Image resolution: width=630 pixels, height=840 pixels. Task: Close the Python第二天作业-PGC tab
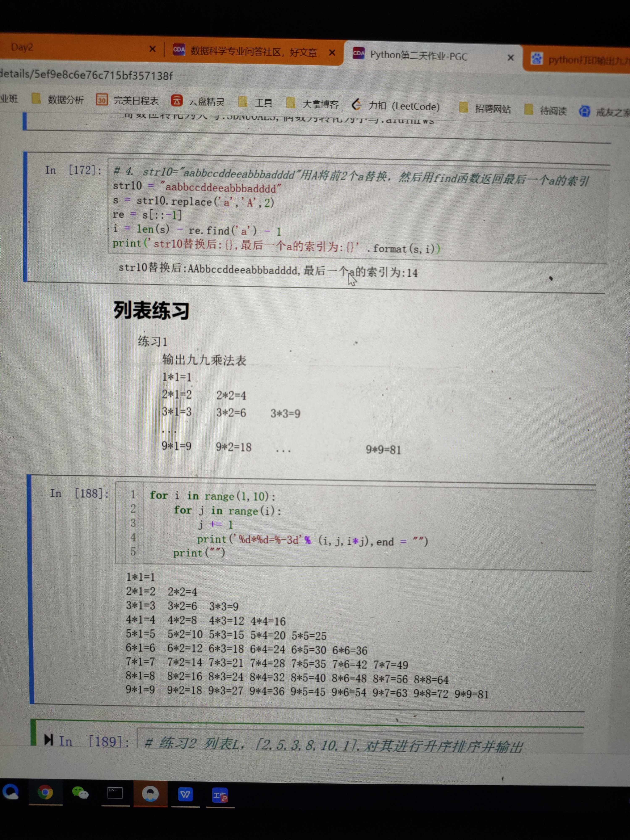(x=511, y=58)
